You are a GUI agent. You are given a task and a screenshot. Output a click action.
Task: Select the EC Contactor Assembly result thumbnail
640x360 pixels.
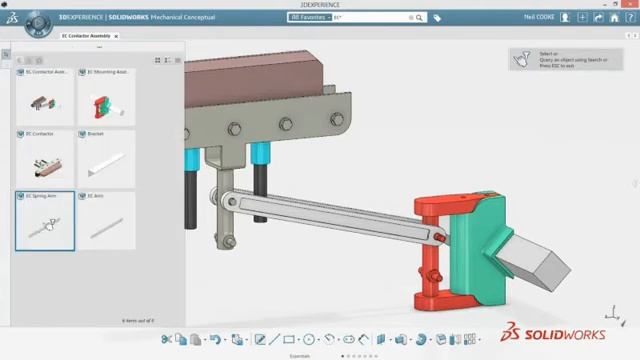point(45,97)
